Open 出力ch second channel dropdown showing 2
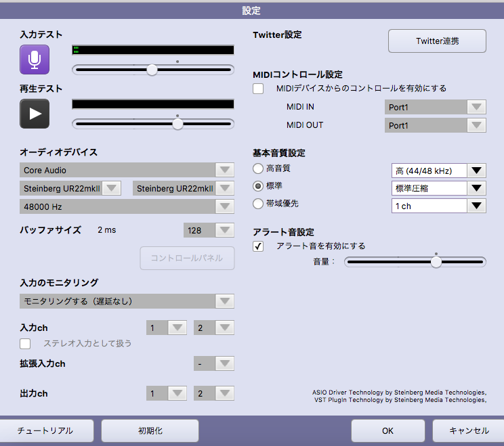Screen dimensions: 504x446 coord(214,393)
